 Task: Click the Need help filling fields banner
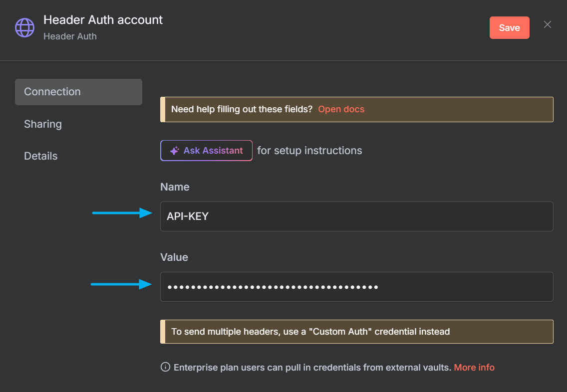click(x=356, y=109)
